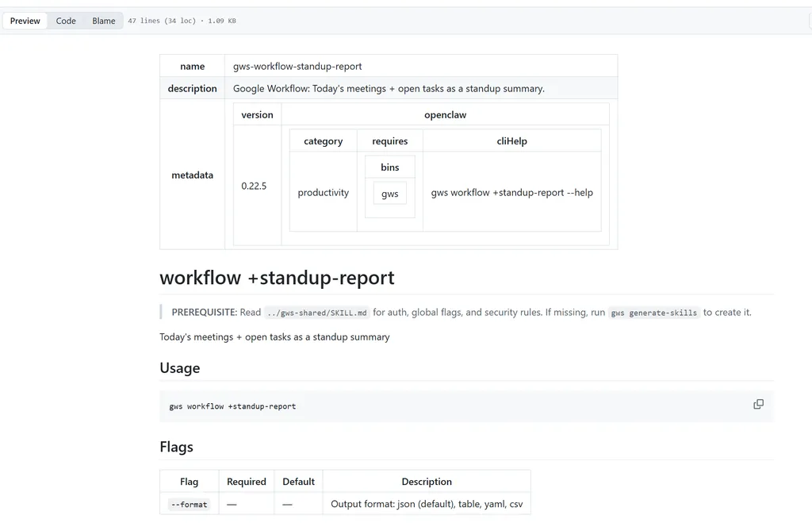Image resolution: width=812 pixels, height=523 pixels.
Task: Click the 'Default' column header
Action: [298, 482]
